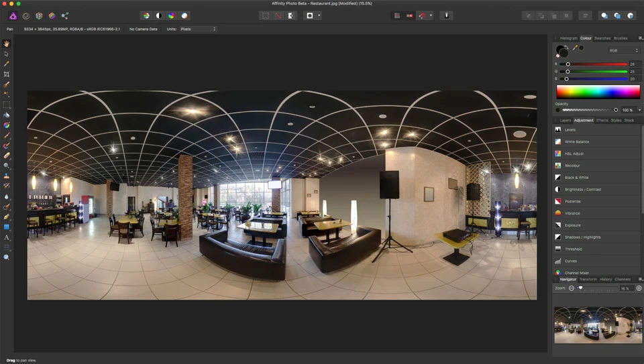Open the Export Persona share icon
This screenshot has height=364, width=644.
[x=65, y=15]
